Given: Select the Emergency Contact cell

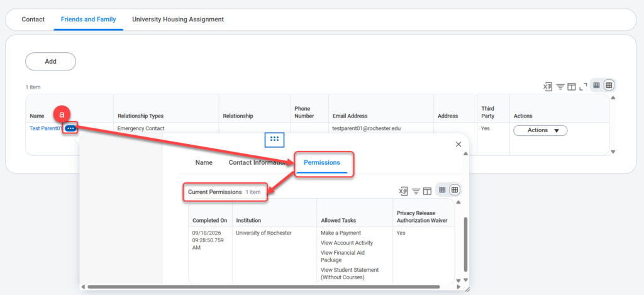Looking at the screenshot, I should [141, 128].
